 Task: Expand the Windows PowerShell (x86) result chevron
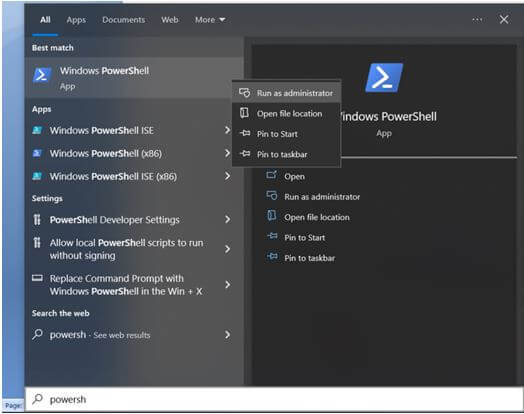coord(228,153)
